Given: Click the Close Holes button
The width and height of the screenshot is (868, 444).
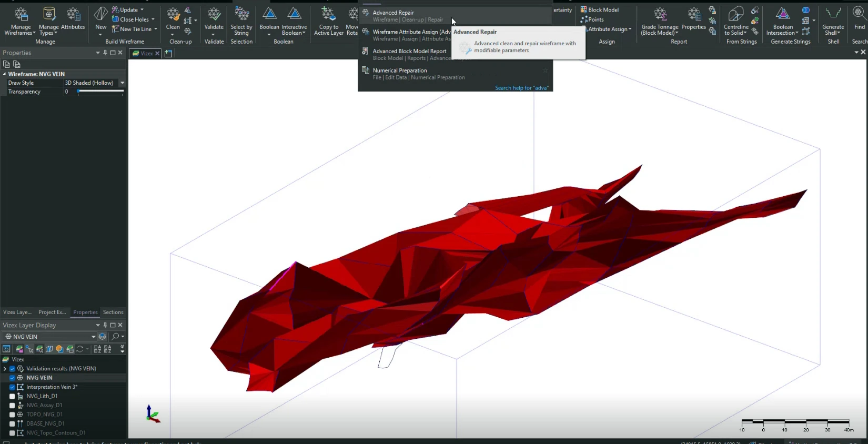Looking at the screenshot, I should pyautogui.click(x=130, y=19).
